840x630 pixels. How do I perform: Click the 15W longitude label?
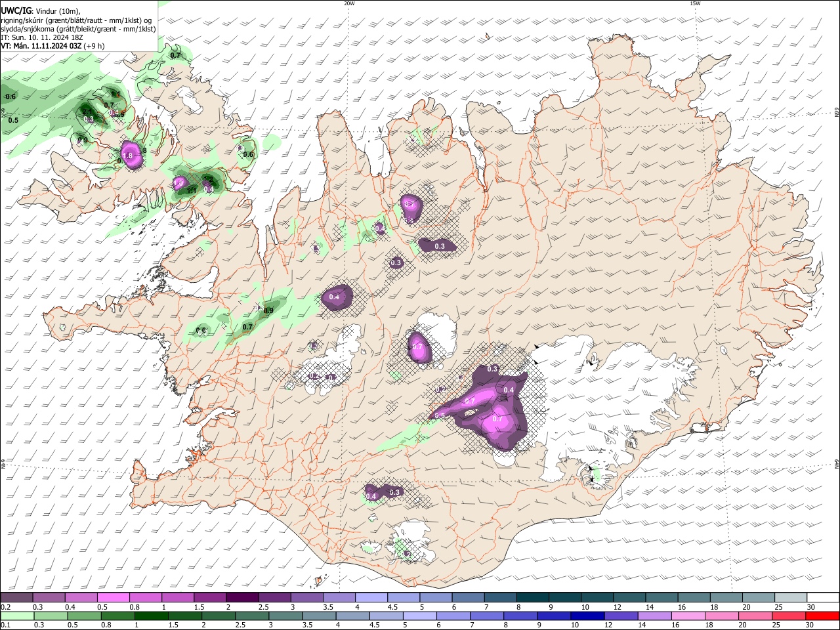point(695,3)
